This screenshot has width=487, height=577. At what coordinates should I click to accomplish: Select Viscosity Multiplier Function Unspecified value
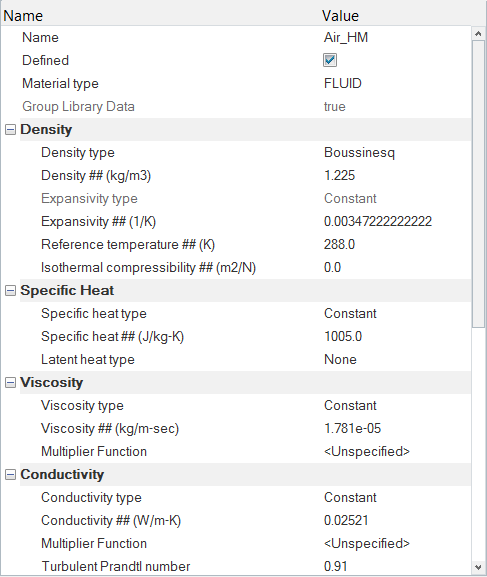pos(367,452)
